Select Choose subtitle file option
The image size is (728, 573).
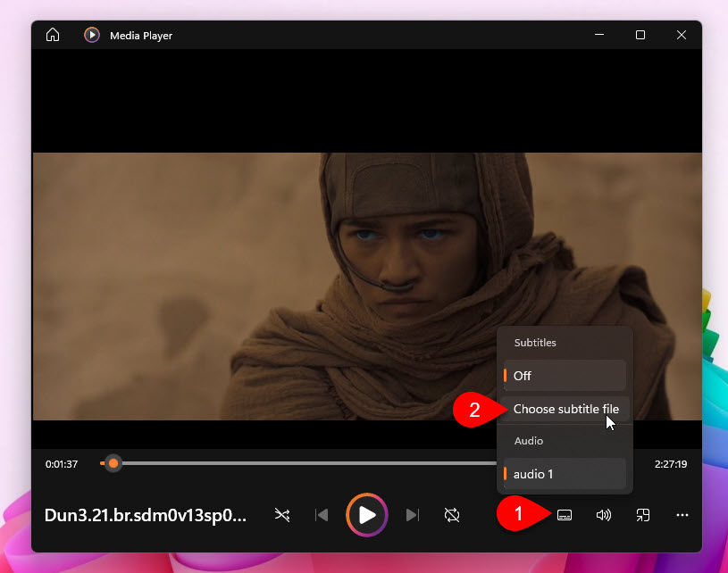[x=565, y=409]
